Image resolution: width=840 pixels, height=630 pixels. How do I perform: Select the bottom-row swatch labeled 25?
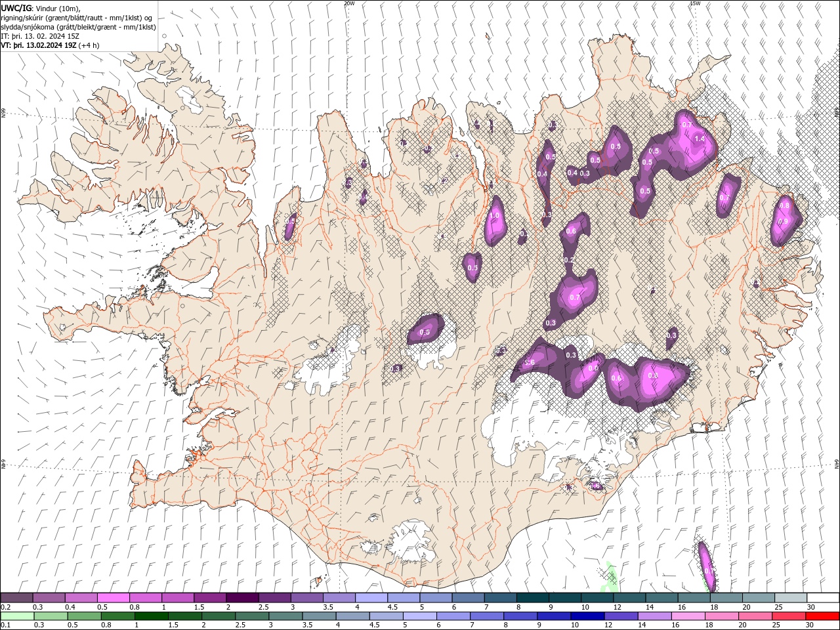[789, 616]
